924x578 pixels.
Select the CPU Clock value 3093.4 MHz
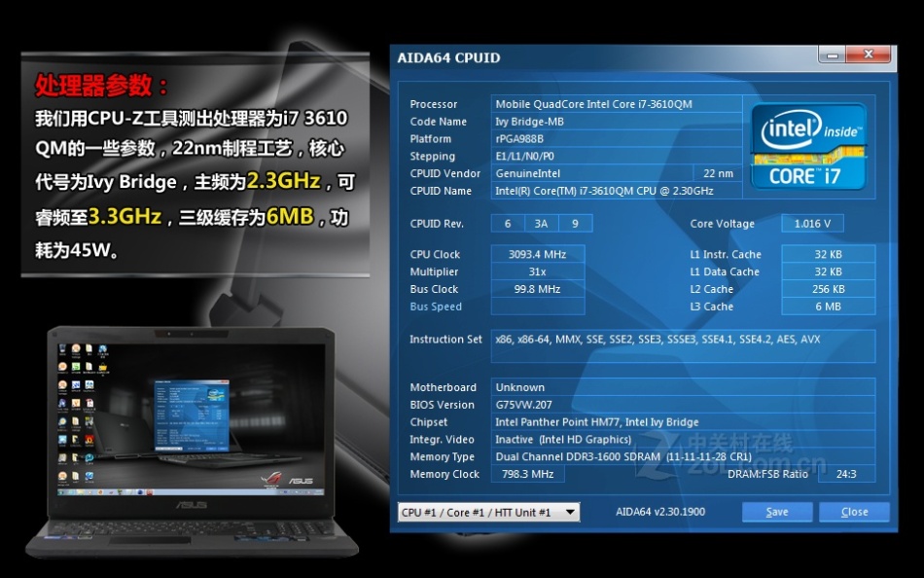(538, 254)
